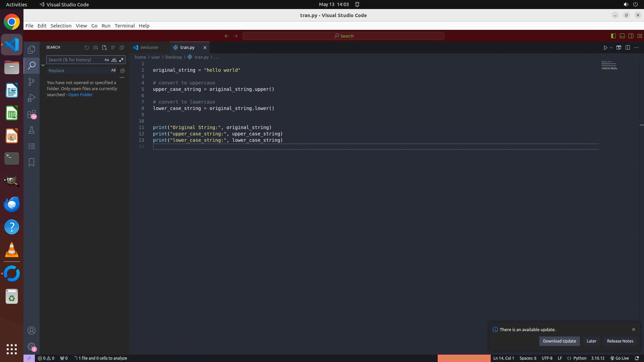Open the Testing flask view
Viewport: 644px width, 362px height.
pos(32,130)
